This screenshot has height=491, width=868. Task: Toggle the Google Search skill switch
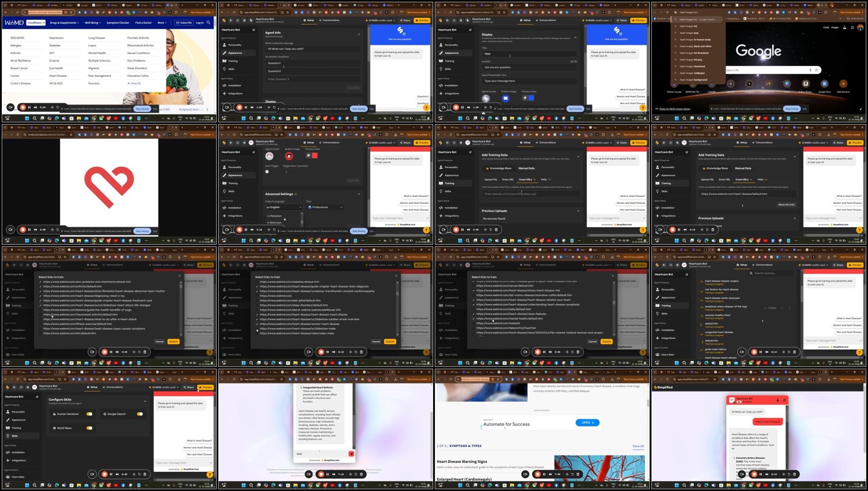click(x=140, y=414)
